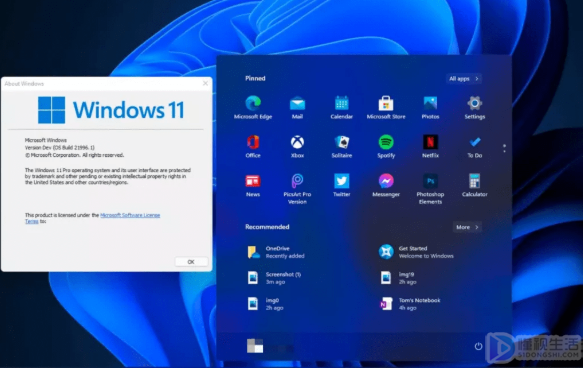Launch Messenger
583x368 pixels.
tap(386, 185)
